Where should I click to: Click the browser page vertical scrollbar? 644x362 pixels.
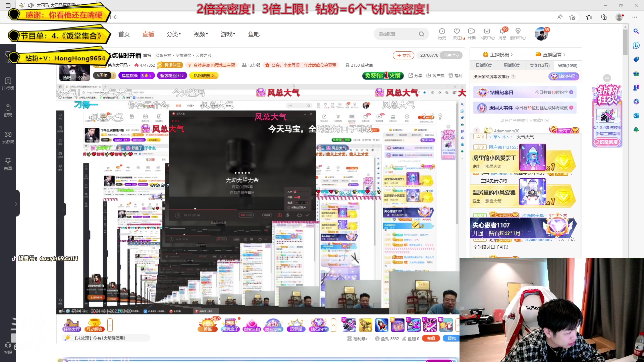[x=625, y=42]
